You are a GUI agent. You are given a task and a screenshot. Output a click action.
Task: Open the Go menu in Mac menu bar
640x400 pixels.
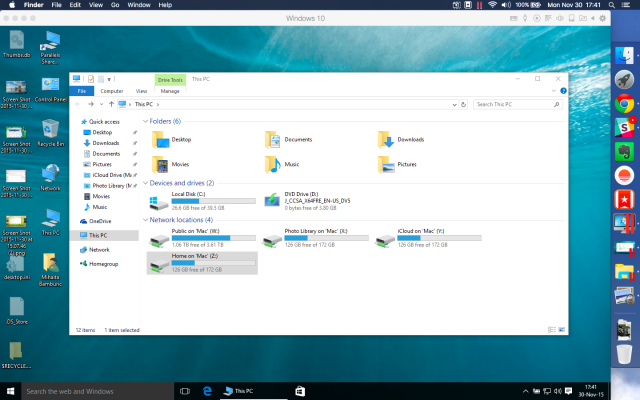[115, 5]
